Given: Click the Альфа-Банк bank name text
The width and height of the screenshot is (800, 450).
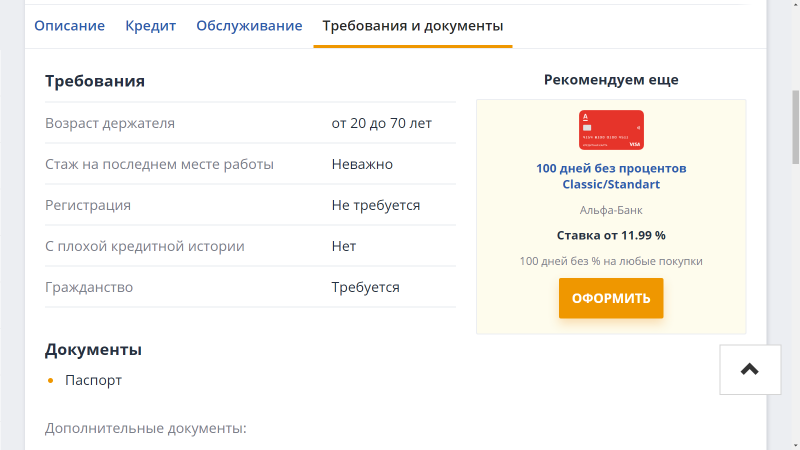Looking at the screenshot, I should point(611,210).
